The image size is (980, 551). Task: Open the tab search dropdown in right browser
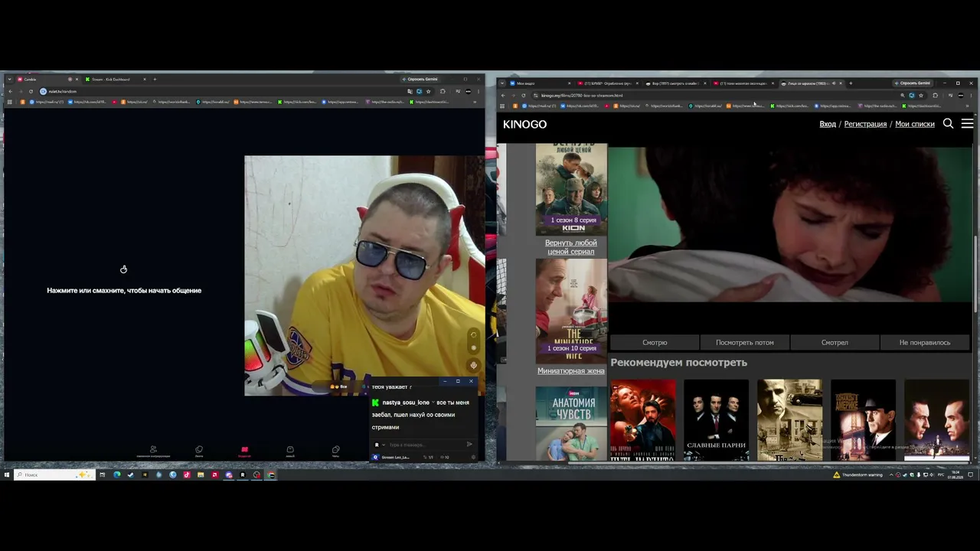(501, 83)
